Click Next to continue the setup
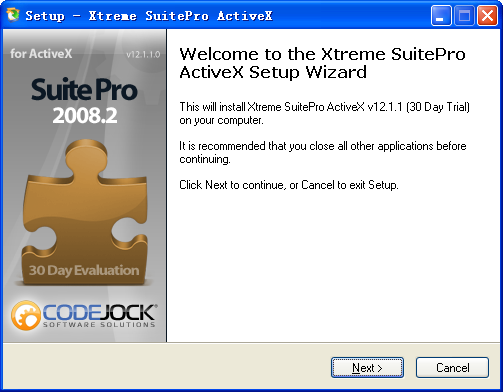503x392 pixels. pyautogui.click(x=367, y=368)
